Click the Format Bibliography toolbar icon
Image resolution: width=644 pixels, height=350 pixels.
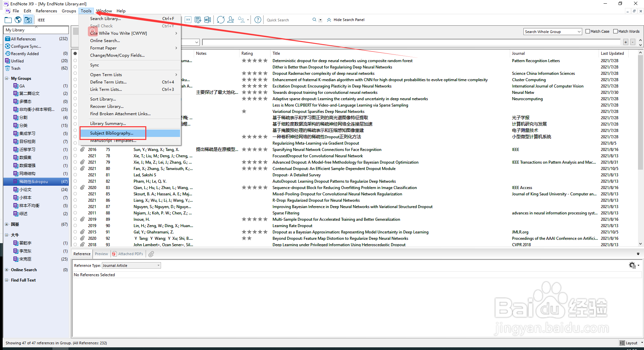198,20
